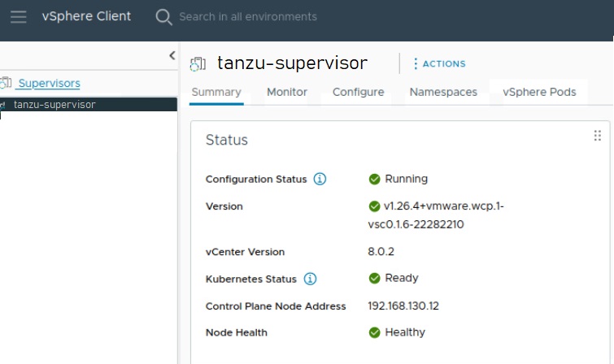Click the Supervisors link in the sidebar
The height and width of the screenshot is (364, 614).
[49, 83]
